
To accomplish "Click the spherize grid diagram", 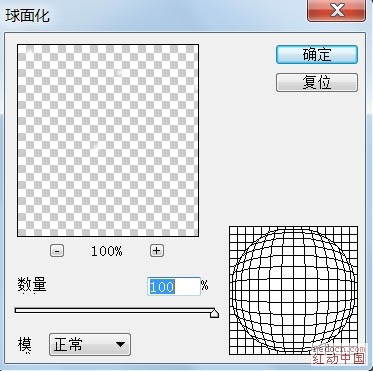I will [x=293, y=290].
